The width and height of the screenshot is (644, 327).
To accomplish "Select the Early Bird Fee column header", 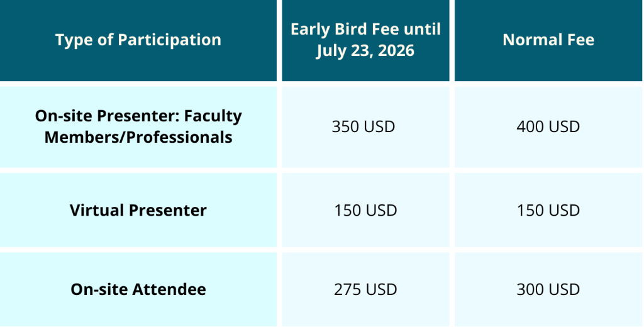I will [x=365, y=40].
